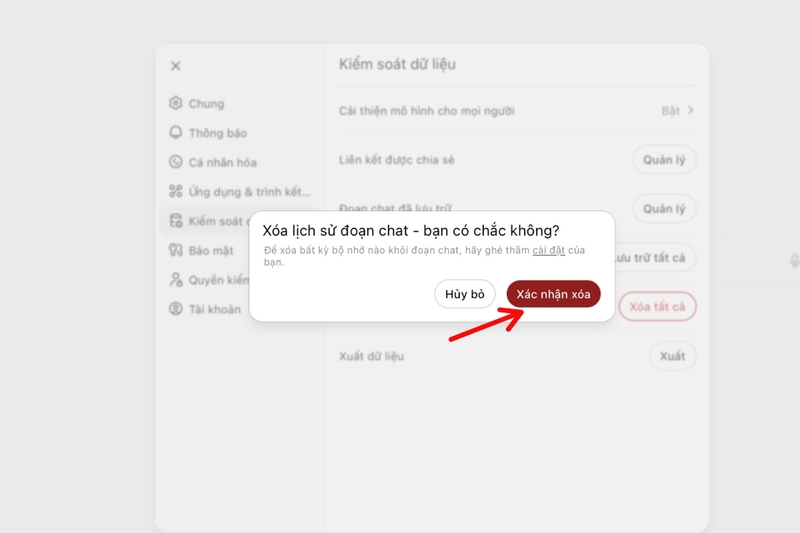Click the Ứng dụng & trình kết icon
This screenshot has width=800, height=533.
pyautogui.click(x=176, y=191)
